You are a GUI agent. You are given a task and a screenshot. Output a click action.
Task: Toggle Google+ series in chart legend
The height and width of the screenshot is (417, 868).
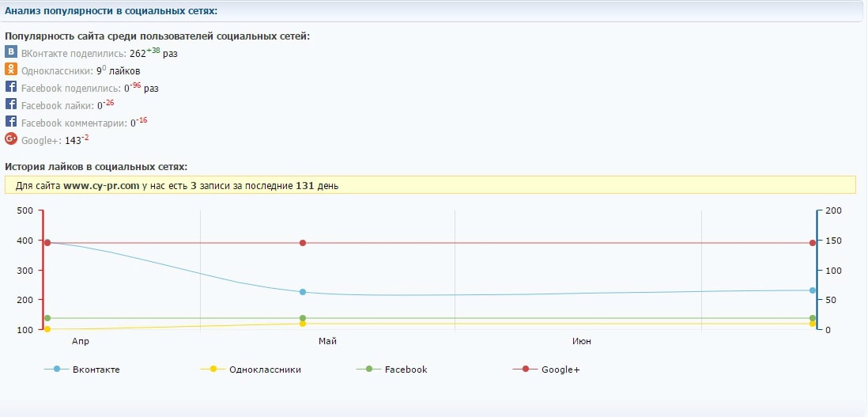tap(546, 370)
